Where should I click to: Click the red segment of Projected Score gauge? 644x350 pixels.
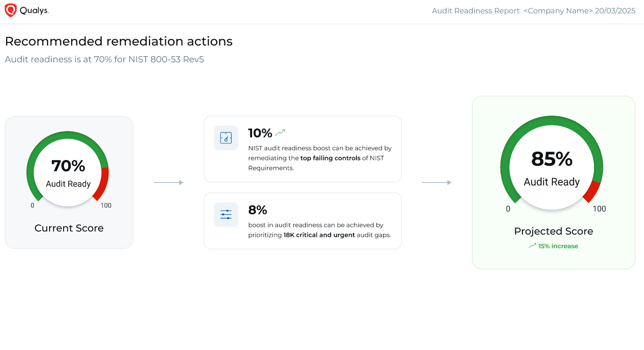click(593, 190)
